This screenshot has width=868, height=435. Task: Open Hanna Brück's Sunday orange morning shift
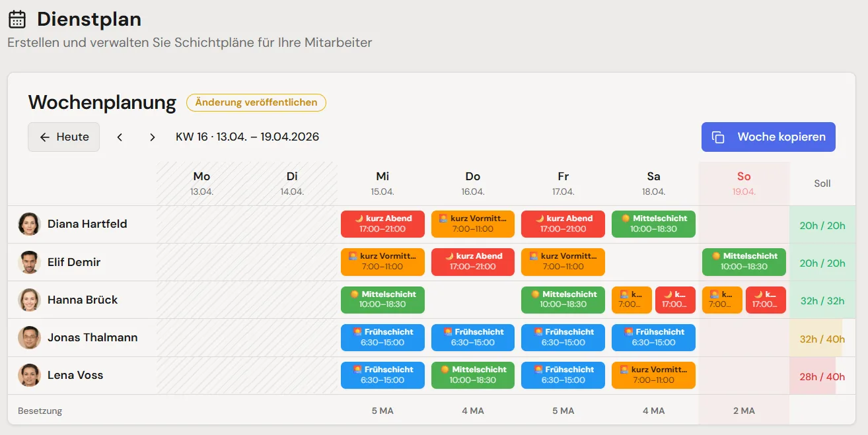pyautogui.click(x=722, y=300)
